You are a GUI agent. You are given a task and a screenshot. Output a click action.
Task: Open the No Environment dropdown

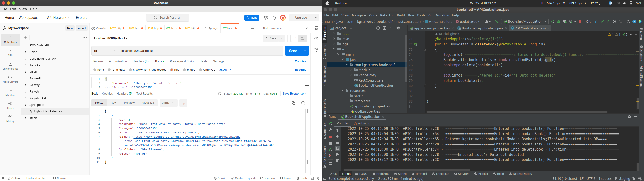coord(285,28)
